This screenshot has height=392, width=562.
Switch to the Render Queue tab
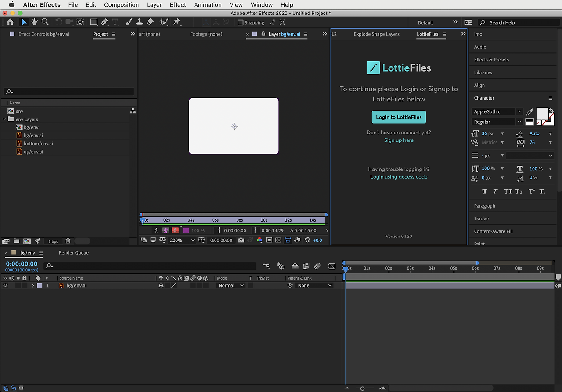point(74,253)
